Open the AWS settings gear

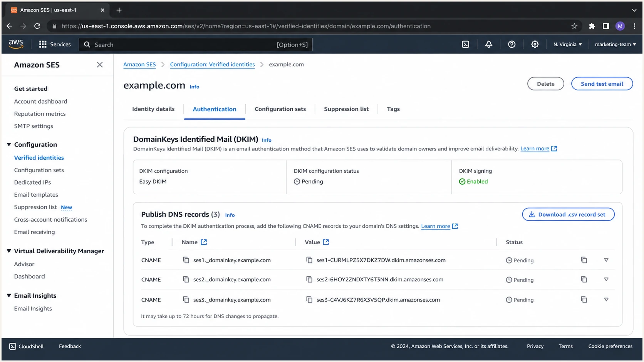coord(535,44)
